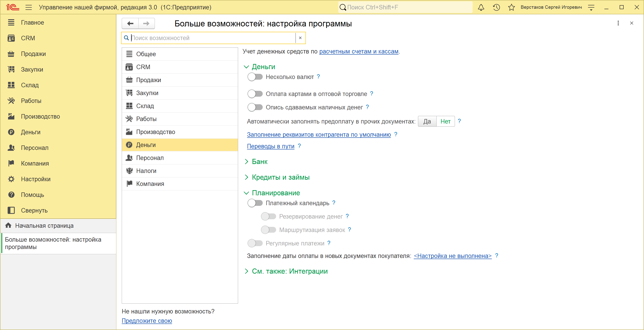The width and height of the screenshot is (644, 330).
Task: Select Продажи in settings category list
Action: coord(180,80)
